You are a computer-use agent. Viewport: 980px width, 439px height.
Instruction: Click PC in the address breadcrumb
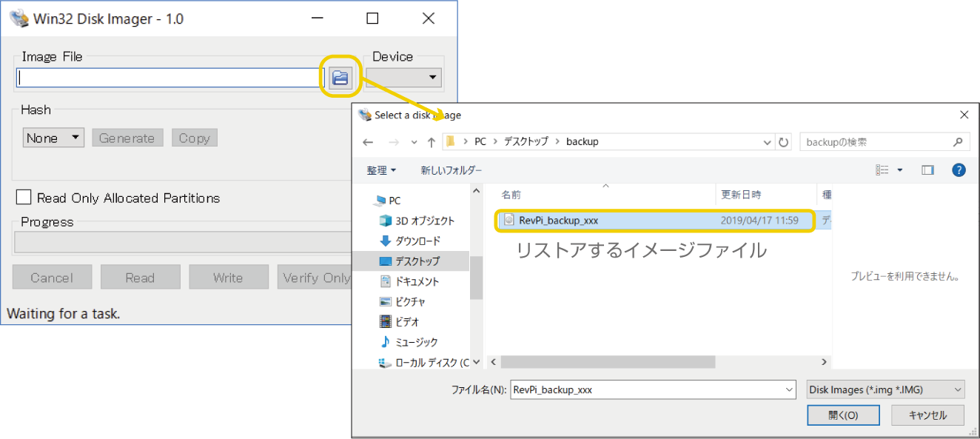(480, 141)
